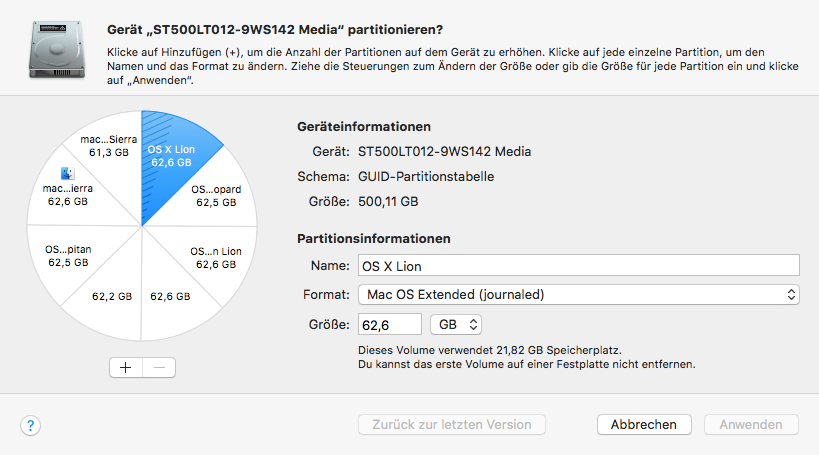Click the Finder icon on macOS Sierra partition
The image size is (819, 455).
pyautogui.click(x=68, y=174)
